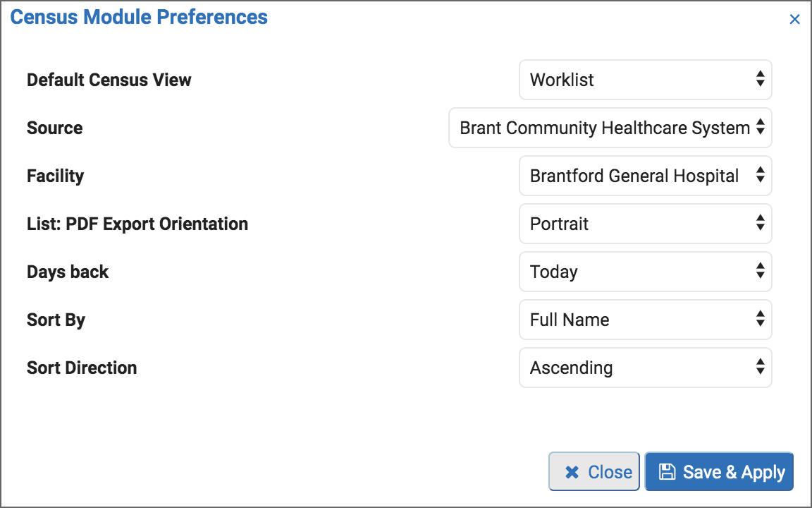
Task: Close dialog with the top-right X icon
Action: 794,19
